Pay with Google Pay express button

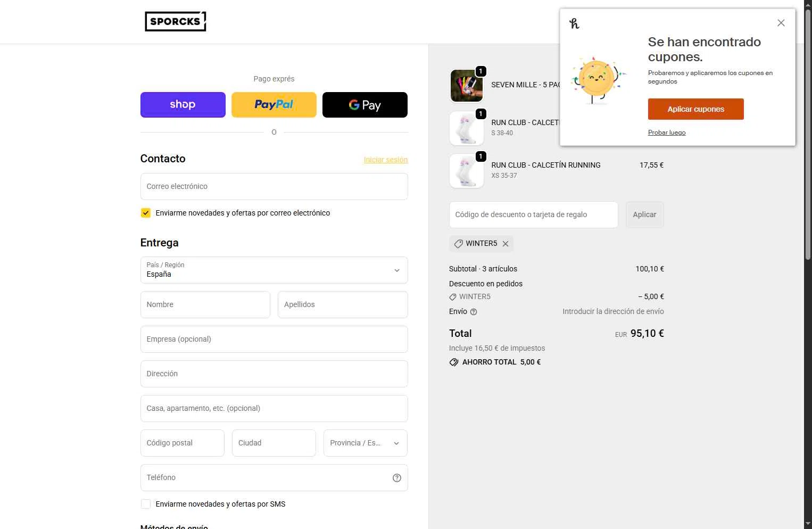tap(365, 105)
